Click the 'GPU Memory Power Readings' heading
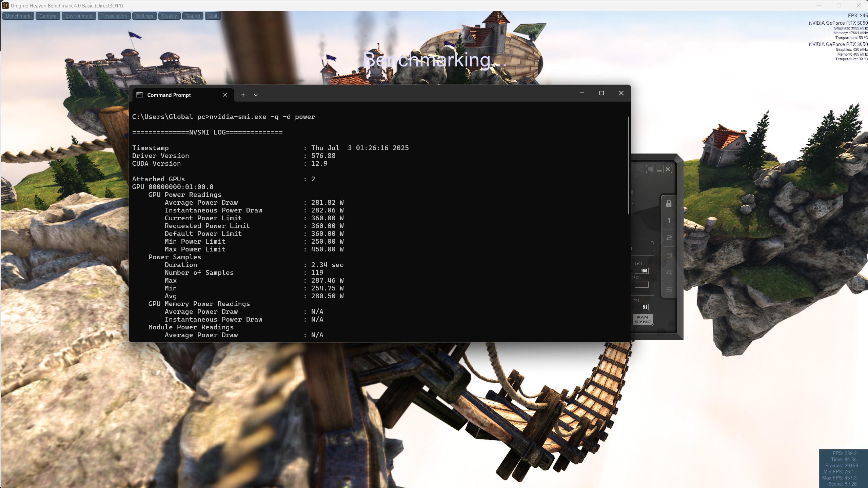This screenshot has height=488, width=868. [x=199, y=304]
